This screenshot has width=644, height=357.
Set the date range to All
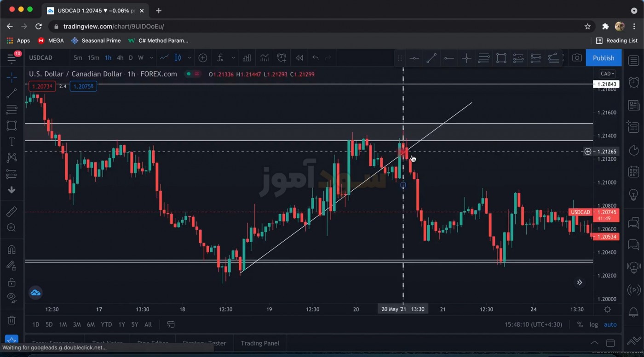pyautogui.click(x=148, y=324)
